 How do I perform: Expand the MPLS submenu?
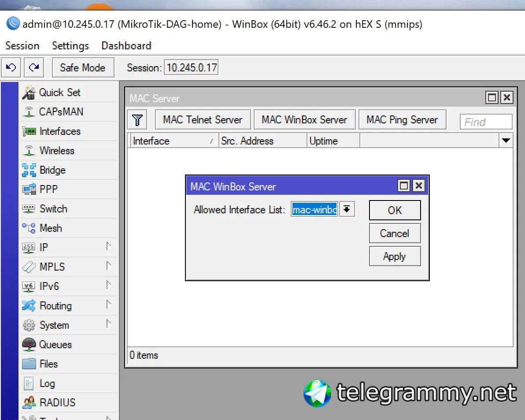pyautogui.click(x=108, y=266)
